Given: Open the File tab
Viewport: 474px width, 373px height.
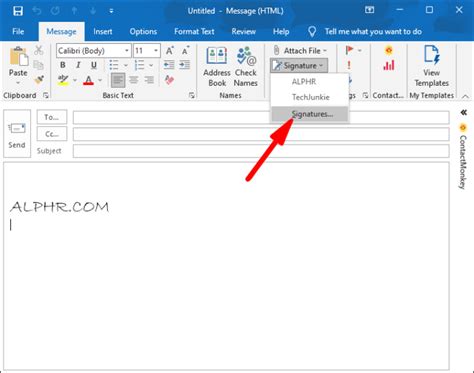Looking at the screenshot, I should coord(18,32).
